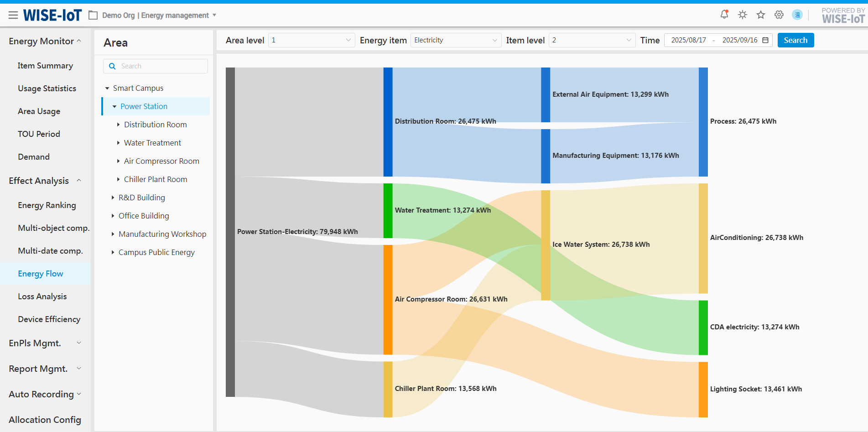
Task: Open the settings gear icon
Action: (x=779, y=15)
